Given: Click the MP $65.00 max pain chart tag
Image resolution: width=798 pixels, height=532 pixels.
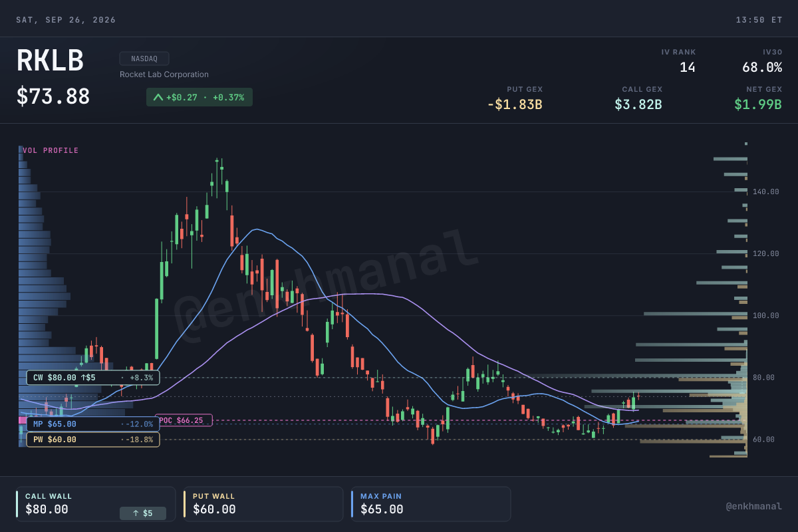Looking at the screenshot, I should [x=93, y=424].
